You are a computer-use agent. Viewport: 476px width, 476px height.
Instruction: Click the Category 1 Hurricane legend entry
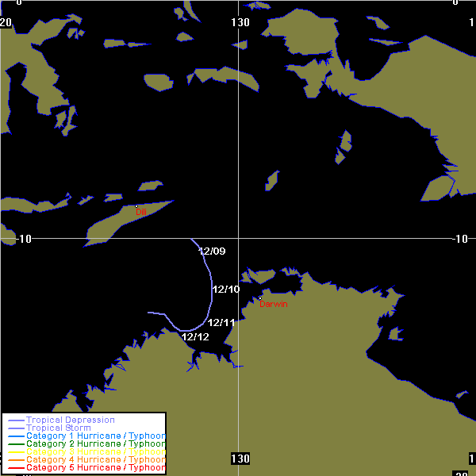pyautogui.click(x=95, y=436)
